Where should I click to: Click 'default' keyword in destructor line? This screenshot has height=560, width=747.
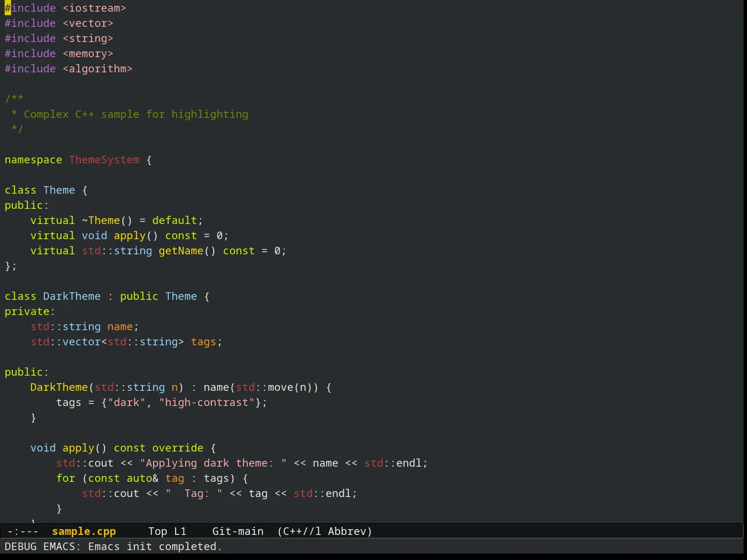tap(174, 220)
